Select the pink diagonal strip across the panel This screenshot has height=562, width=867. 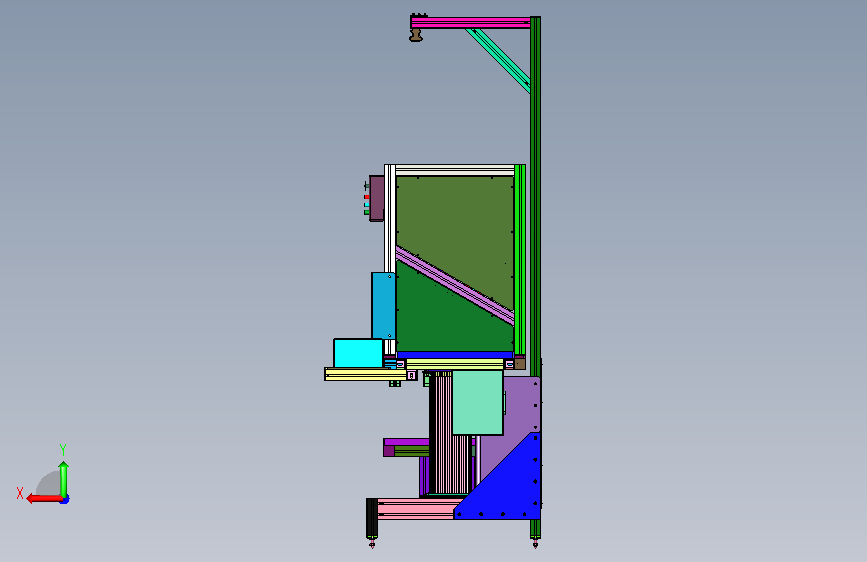pyautogui.click(x=455, y=285)
